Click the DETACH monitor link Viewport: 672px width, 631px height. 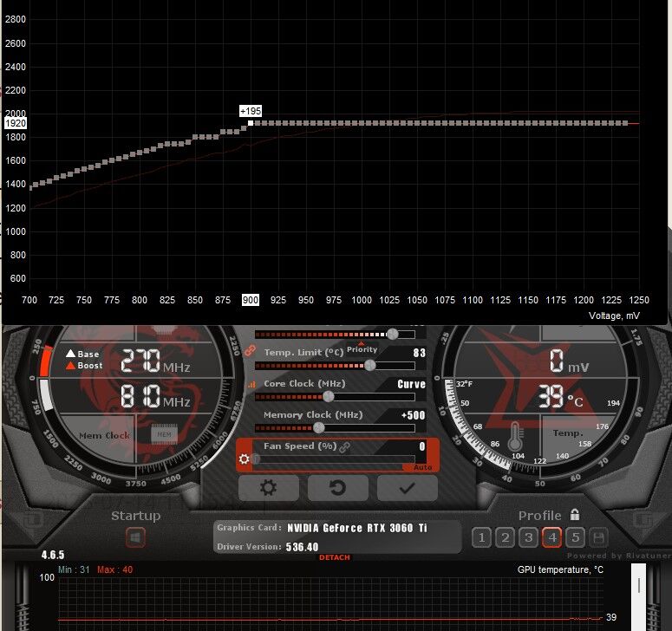pyautogui.click(x=335, y=557)
